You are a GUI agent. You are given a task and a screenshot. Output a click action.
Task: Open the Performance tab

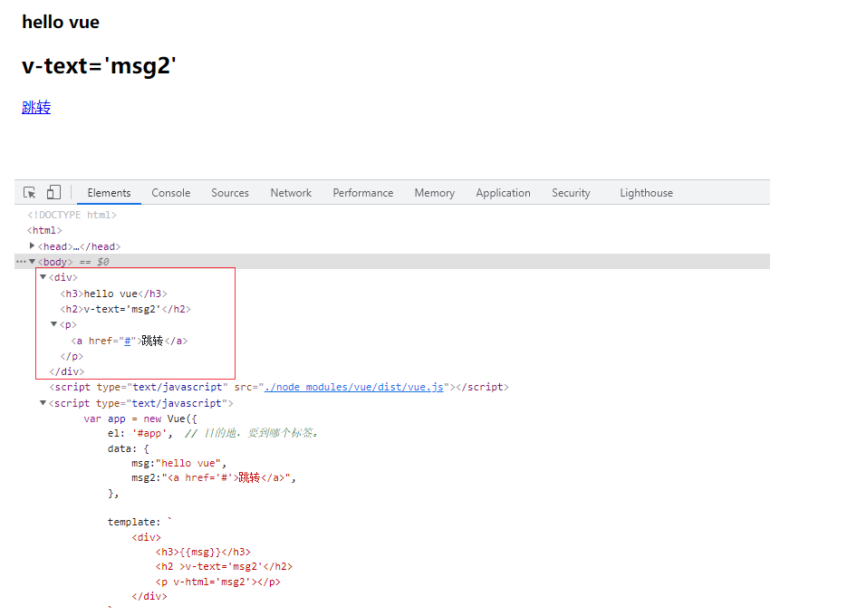[x=362, y=193]
